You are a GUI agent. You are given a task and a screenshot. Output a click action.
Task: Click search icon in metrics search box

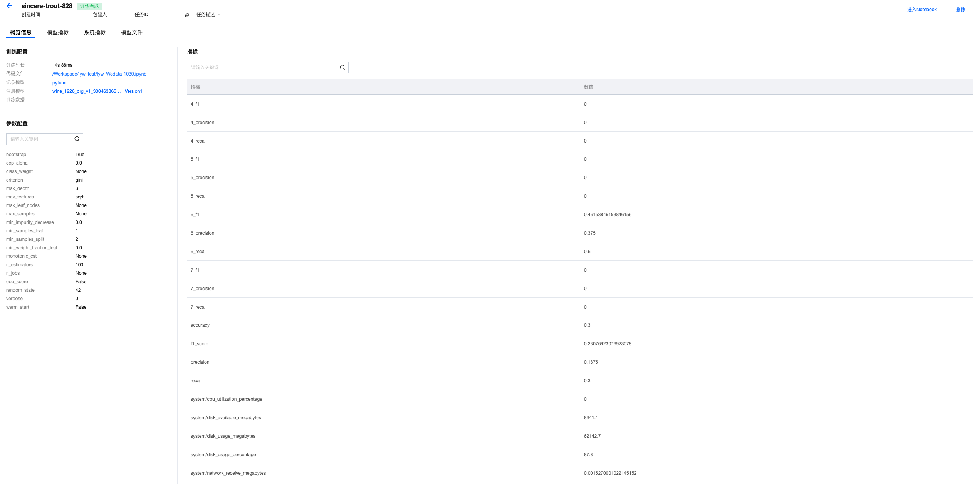pos(342,67)
